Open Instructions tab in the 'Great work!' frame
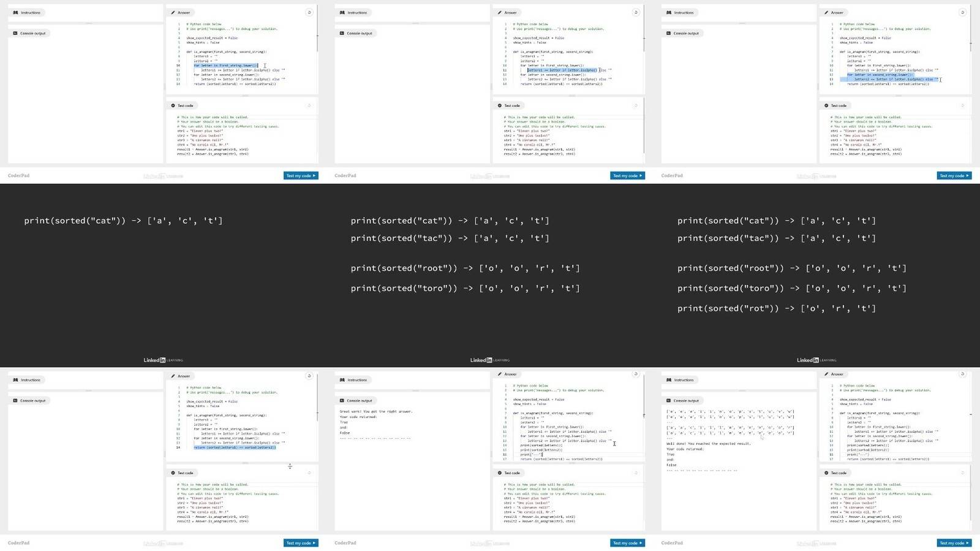 [x=353, y=380]
